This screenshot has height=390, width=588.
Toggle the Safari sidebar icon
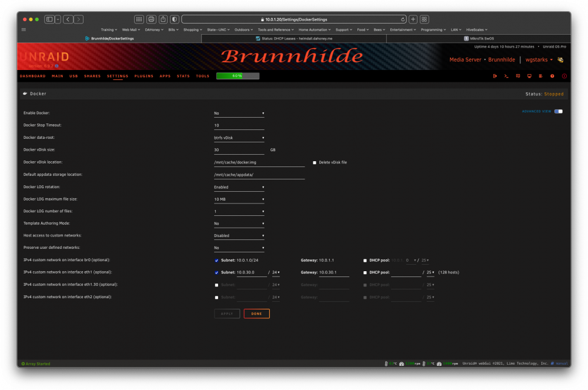coord(49,19)
